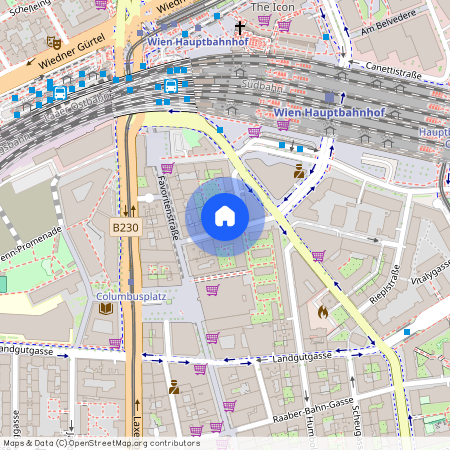Image resolution: width=450 pixels, height=450 pixels.
Task: Click the purple square railway station marker on Südbahn
Action: tap(329, 97)
